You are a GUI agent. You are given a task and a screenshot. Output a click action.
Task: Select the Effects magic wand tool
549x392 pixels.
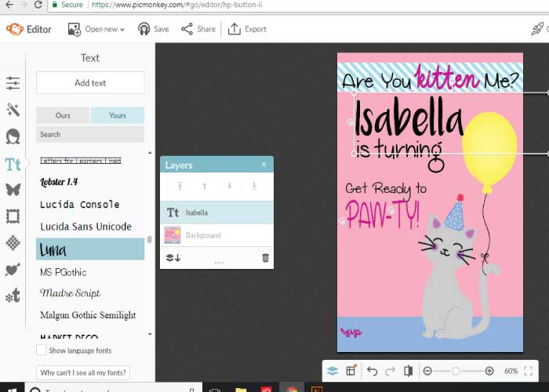[13, 110]
